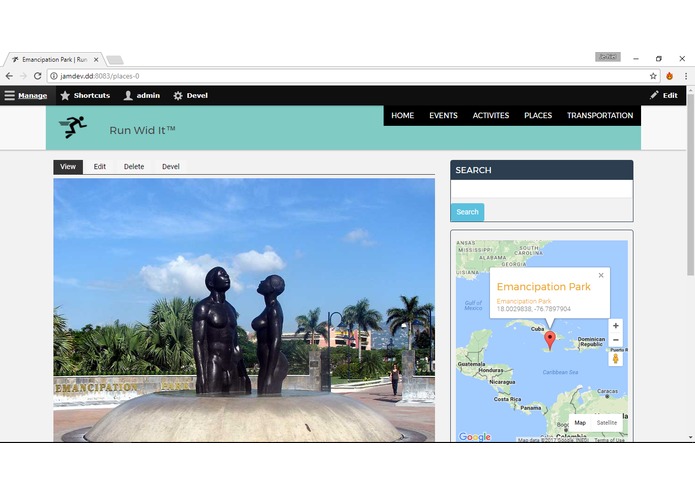Open the Shortcuts toolbar menu
The width and height of the screenshot is (695, 494).
pyautogui.click(x=85, y=96)
